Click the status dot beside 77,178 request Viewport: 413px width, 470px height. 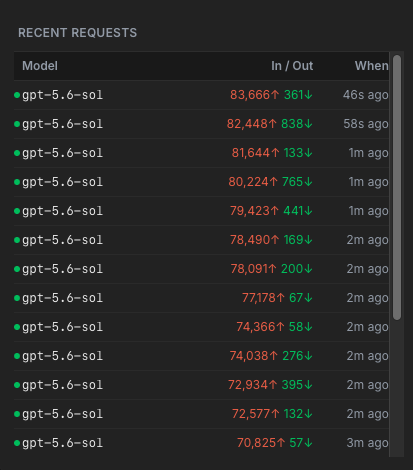[17, 298]
